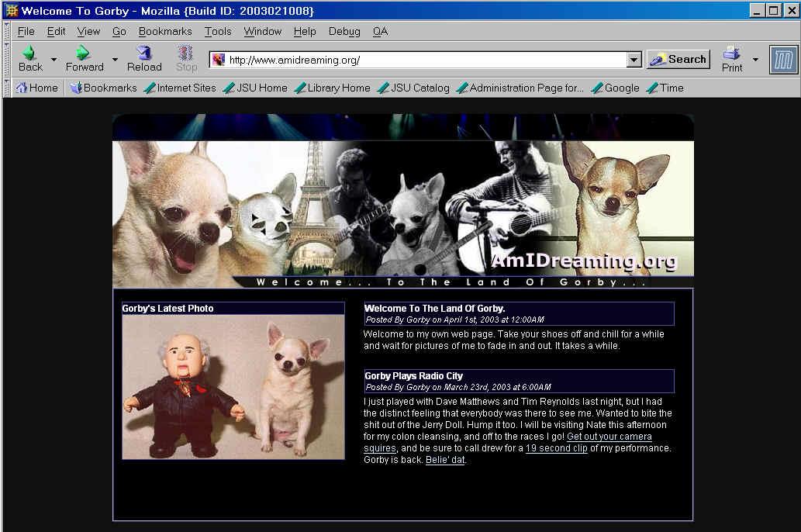Open the Library Home bookmark
The height and width of the screenshot is (532, 801).
click(x=333, y=88)
